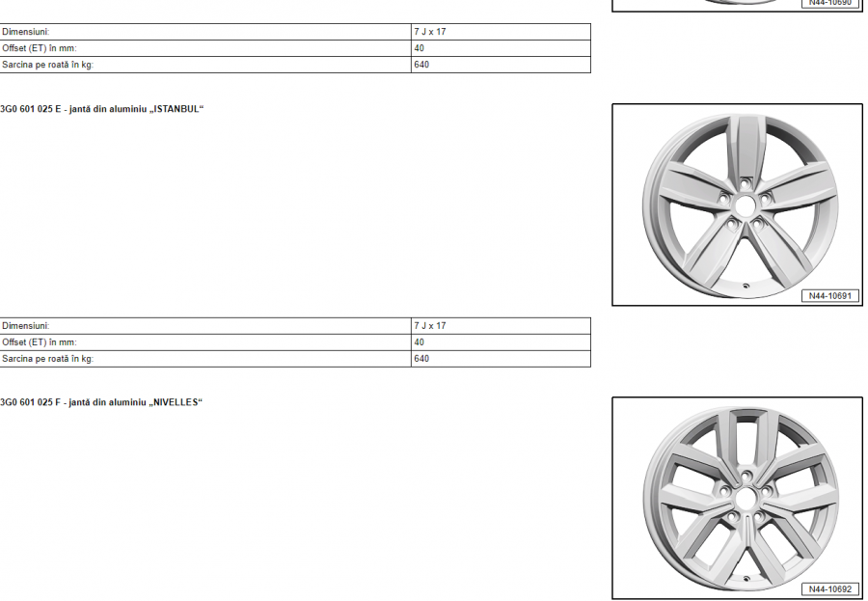Click the N44-10692 image reference label
Viewport: 868px width, 601px height.
tap(829, 589)
